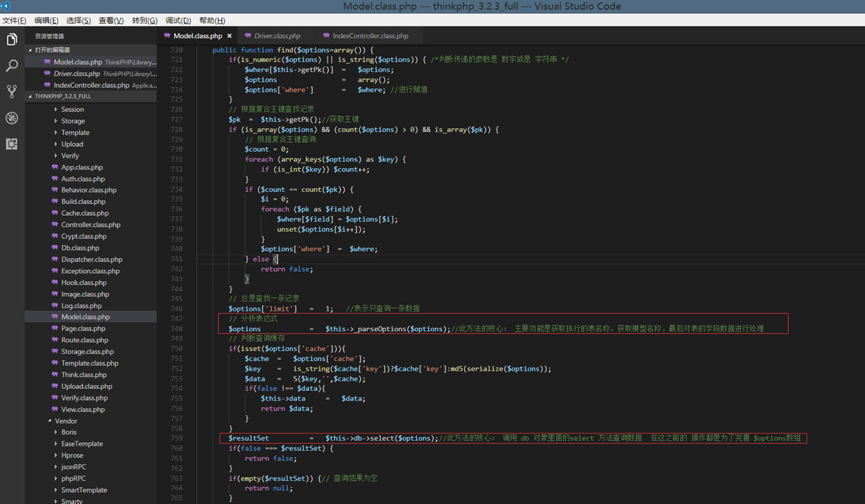Open the 调试(D) menu
This screenshot has height=504, width=865.
178,21
